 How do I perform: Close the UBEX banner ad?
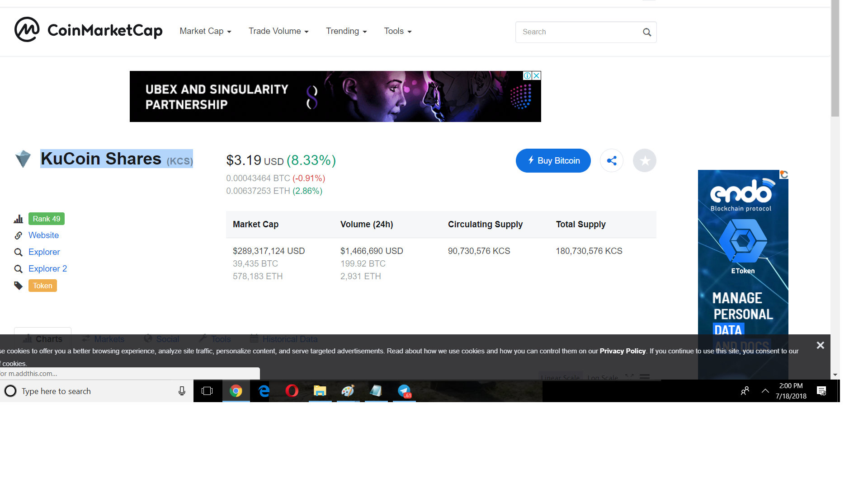tap(537, 75)
